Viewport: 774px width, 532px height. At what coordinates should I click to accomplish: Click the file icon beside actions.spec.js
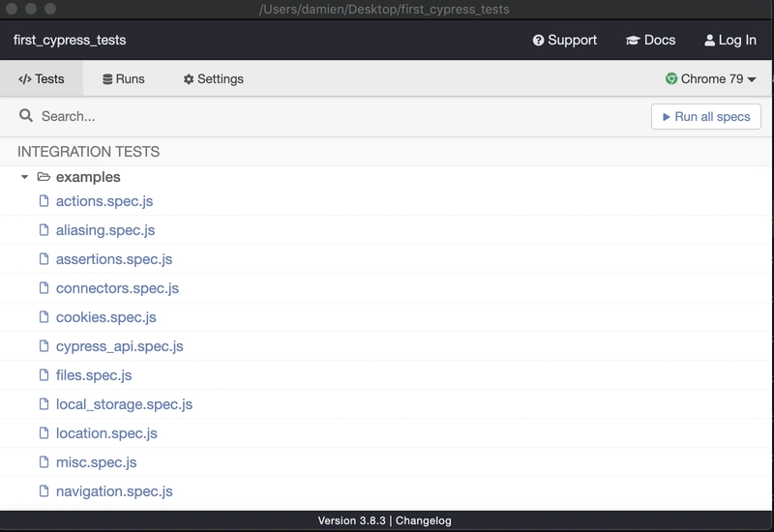(44, 201)
